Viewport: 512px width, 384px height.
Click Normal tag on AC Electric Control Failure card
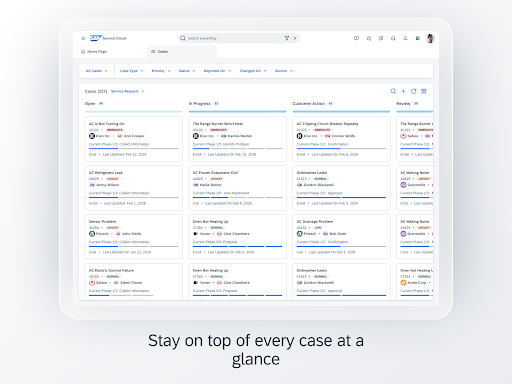113,277
